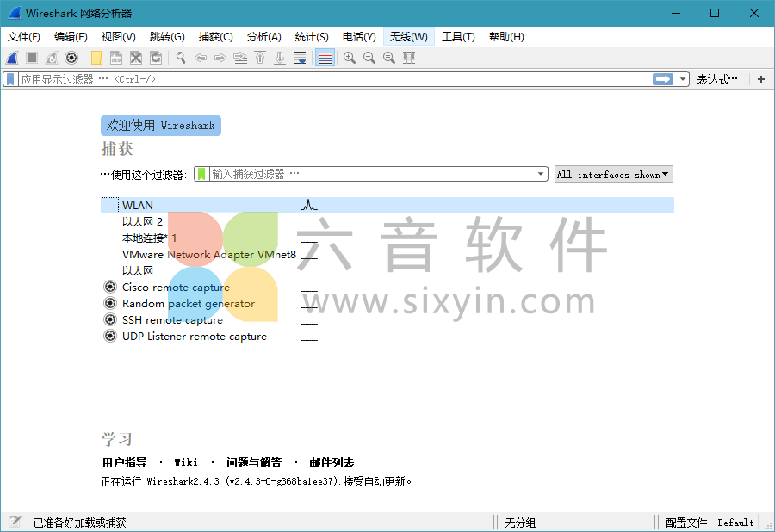Open the capture options gear icon

pos(71,58)
